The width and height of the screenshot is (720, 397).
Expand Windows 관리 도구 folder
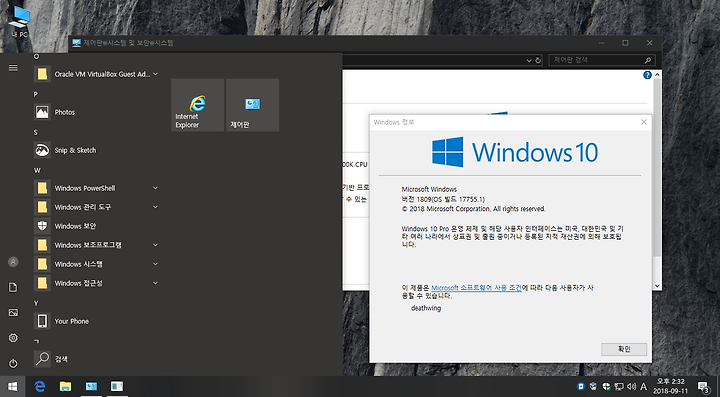pos(155,207)
